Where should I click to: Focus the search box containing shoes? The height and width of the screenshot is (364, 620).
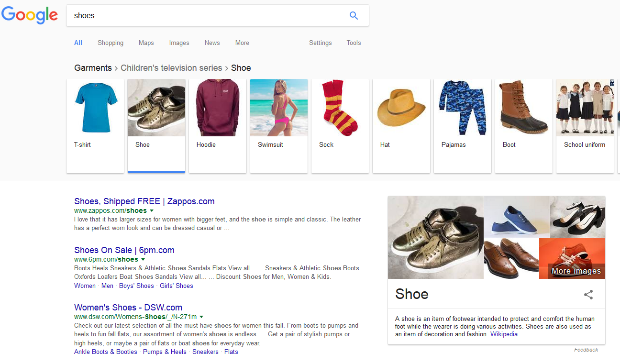[x=206, y=15]
